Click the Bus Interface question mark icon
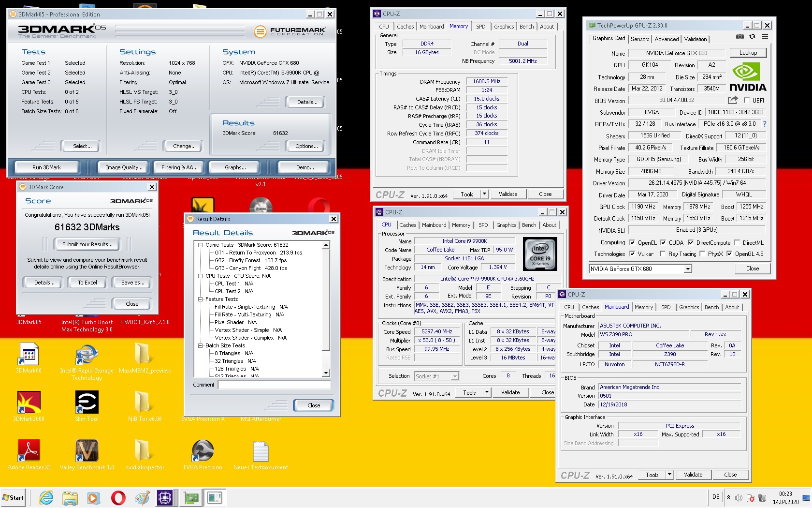 764,124
